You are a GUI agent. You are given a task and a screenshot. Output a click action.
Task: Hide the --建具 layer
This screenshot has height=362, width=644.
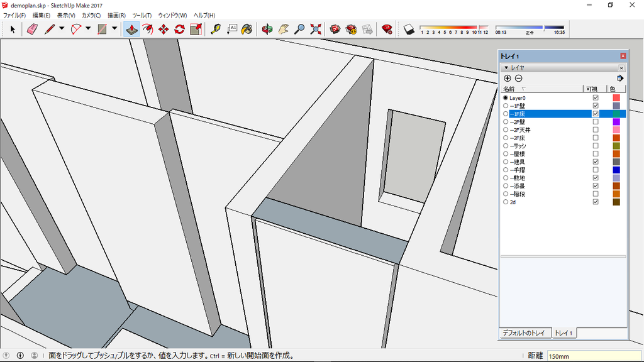pyautogui.click(x=596, y=162)
